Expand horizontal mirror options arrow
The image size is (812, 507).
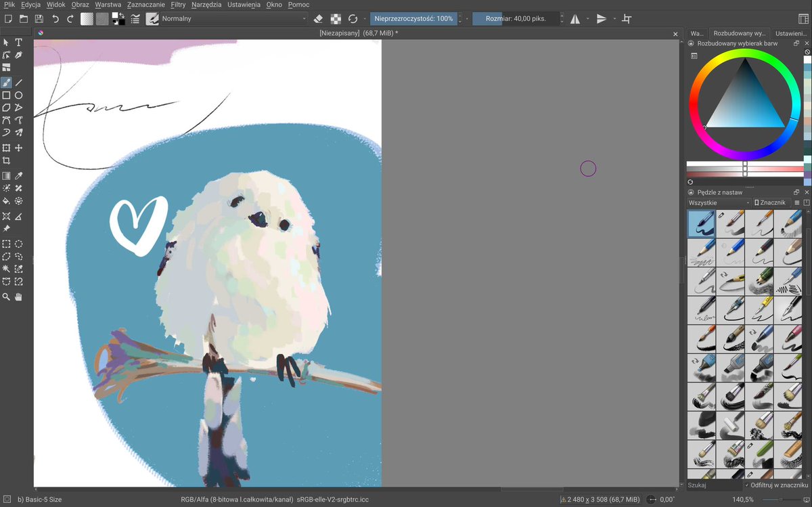coord(587,19)
